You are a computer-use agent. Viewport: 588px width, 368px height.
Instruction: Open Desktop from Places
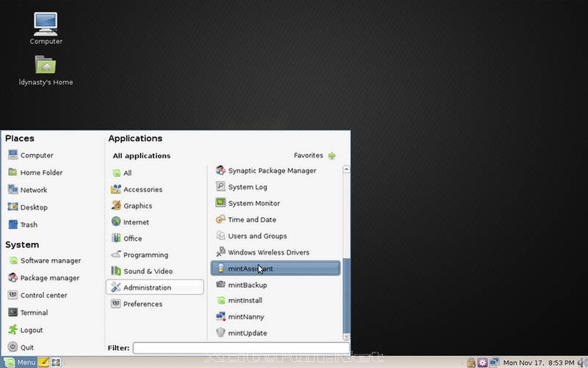click(x=27, y=207)
